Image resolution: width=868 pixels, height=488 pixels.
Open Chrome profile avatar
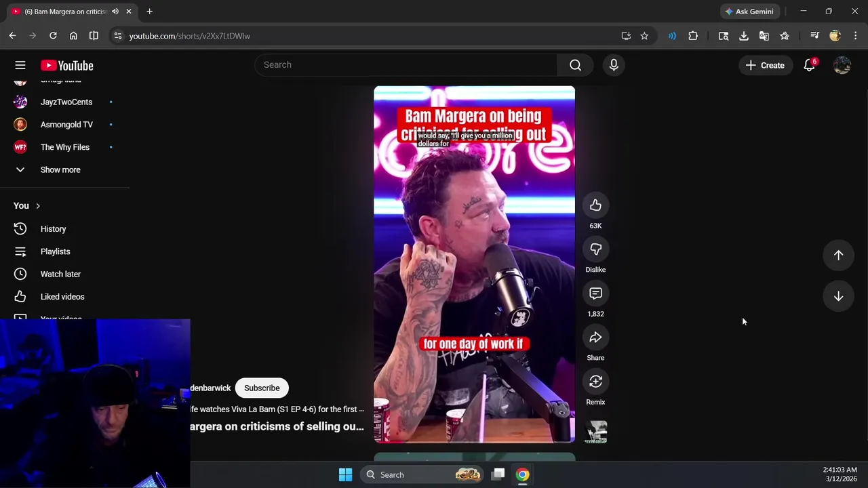[835, 36]
